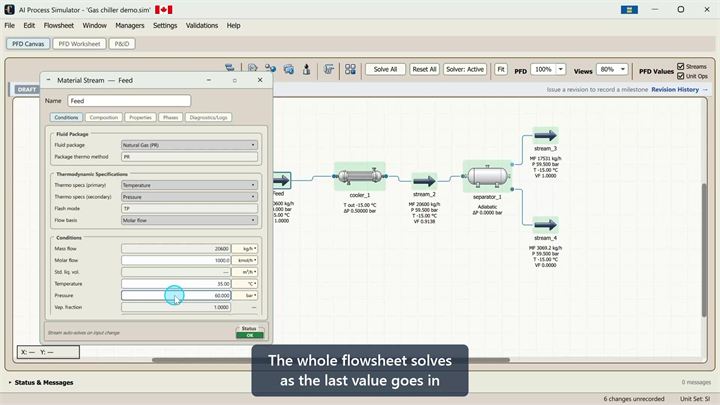Click the canvas horizontal scrollbar
The image size is (720, 405).
point(331,360)
